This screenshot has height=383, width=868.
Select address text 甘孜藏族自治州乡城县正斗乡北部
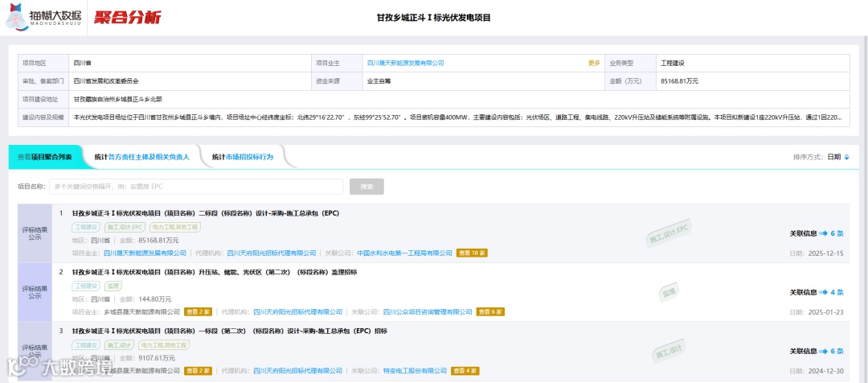(x=117, y=99)
